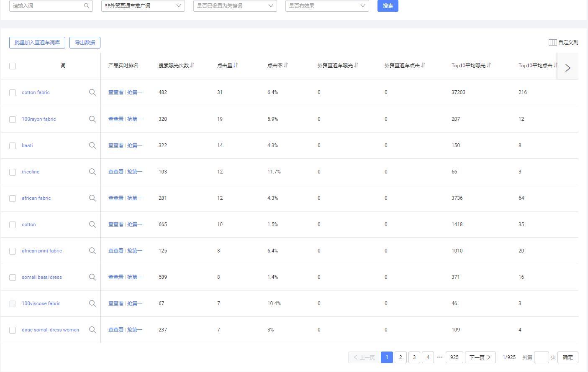This screenshot has width=588, height=372.
Task: Click the jump-to-page input field
Action: pyautogui.click(x=542, y=357)
